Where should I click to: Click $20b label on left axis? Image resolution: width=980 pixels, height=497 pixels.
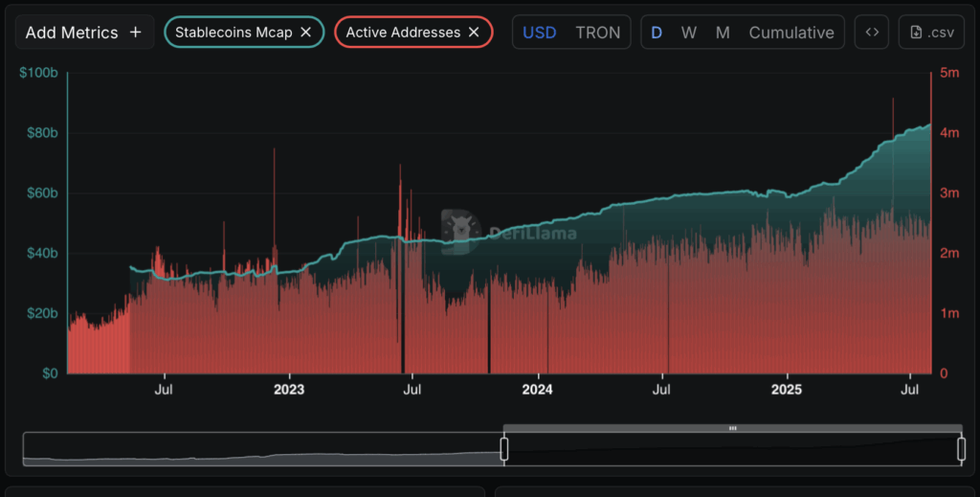42,313
